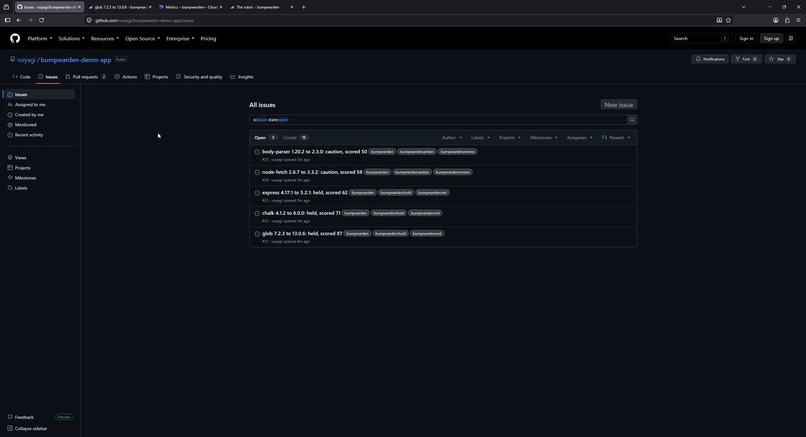Viewport: 806px width, 437px height.
Task: Click the open-issue icon for node-fetch issue
Action: click(257, 173)
